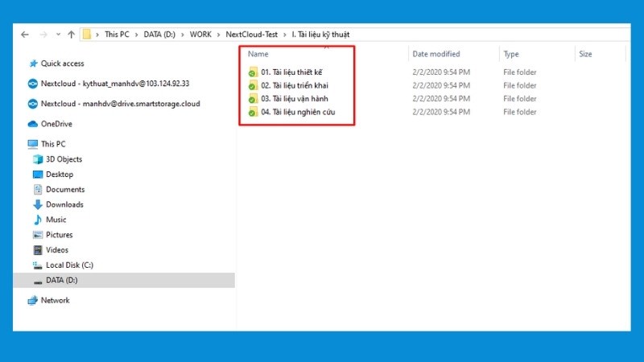644x362 pixels.
Task: Click synced folder icon of '02. Tài liệu triển khai'
Action: [x=253, y=85]
